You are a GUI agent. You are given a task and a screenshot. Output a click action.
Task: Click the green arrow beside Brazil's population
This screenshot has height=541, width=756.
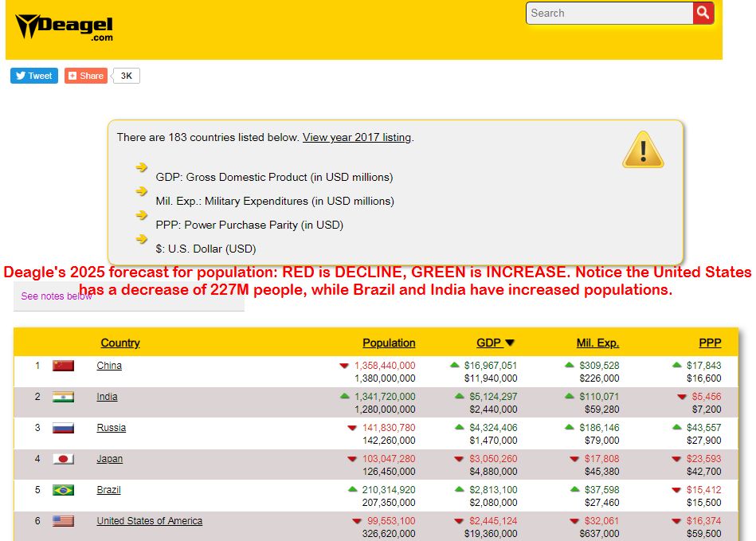click(352, 489)
